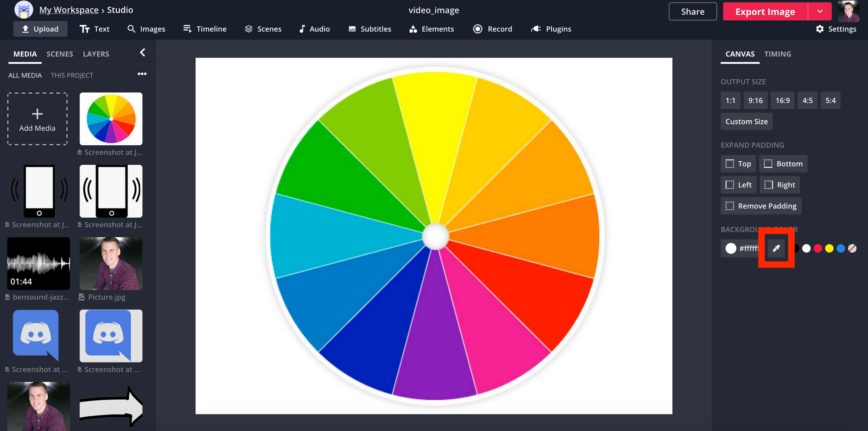
Task: Open the Export Image dropdown arrow
Action: coord(820,11)
